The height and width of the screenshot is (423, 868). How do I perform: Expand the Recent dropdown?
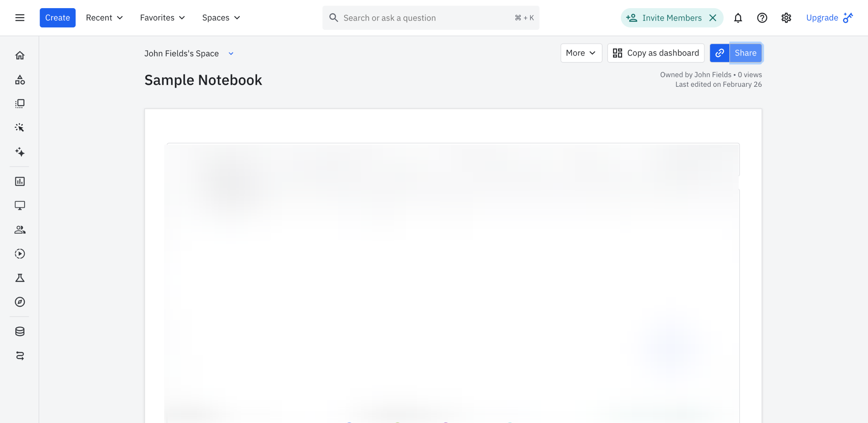(104, 18)
